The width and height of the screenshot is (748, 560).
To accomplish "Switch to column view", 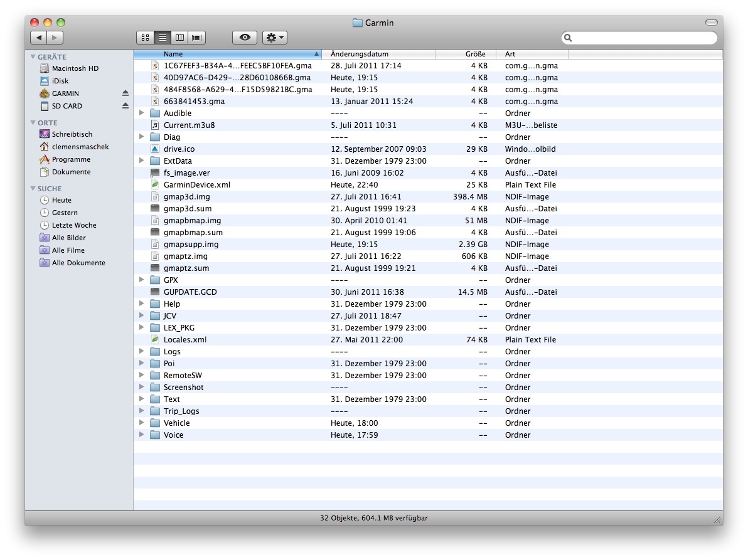I will tap(180, 38).
